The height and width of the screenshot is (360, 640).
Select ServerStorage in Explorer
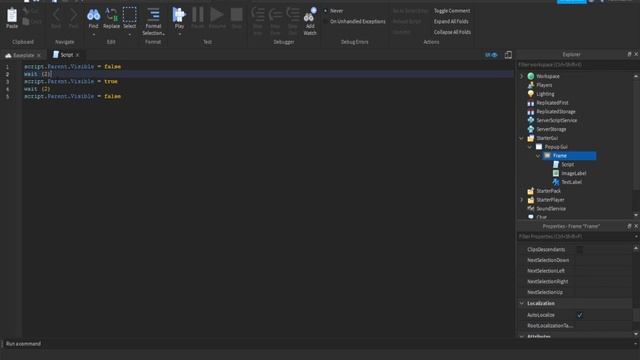(551, 129)
